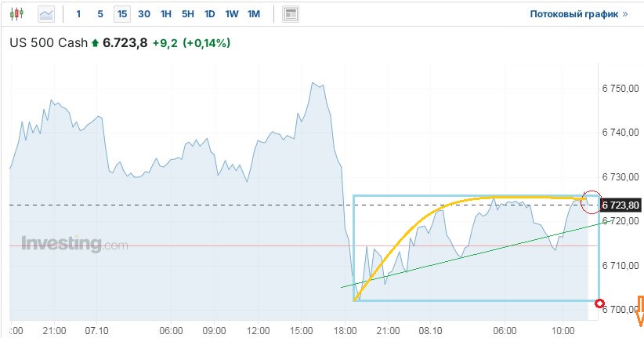Select the 5 minute timeframe
Screen dimensions: 644x338
click(x=99, y=14)
